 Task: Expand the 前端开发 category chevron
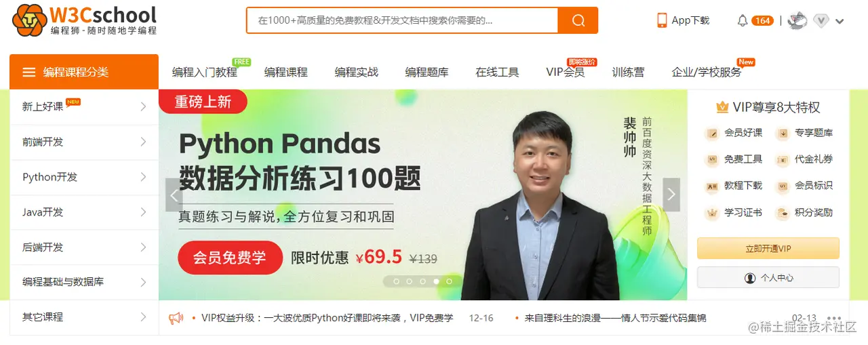(143, 142)
